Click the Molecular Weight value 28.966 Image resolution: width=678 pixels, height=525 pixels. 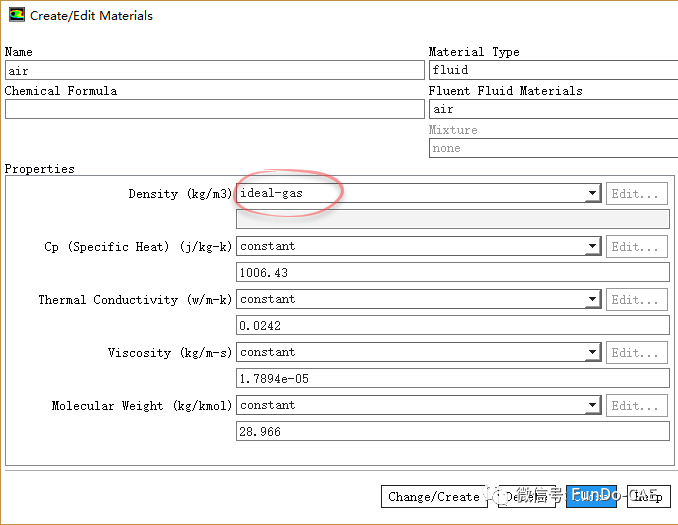(x=452, y=431)
